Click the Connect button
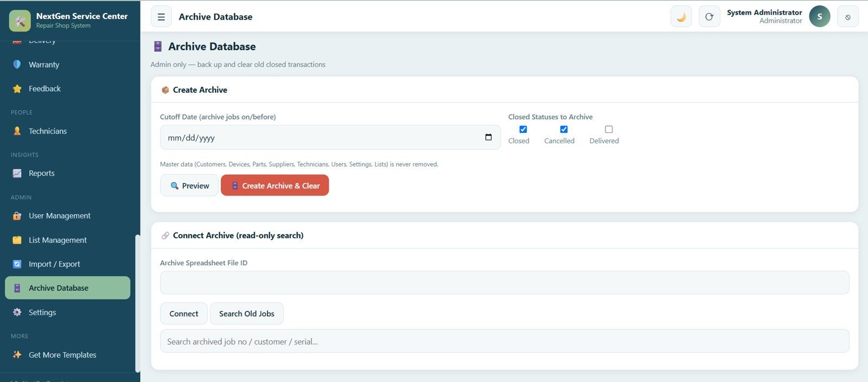 pos(184,314)
